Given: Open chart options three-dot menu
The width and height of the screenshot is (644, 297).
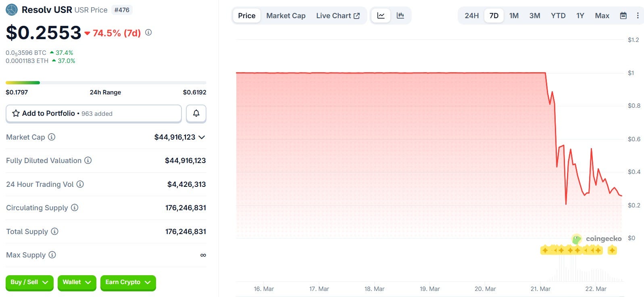Looking at the screenshot, I should (638, 15).
